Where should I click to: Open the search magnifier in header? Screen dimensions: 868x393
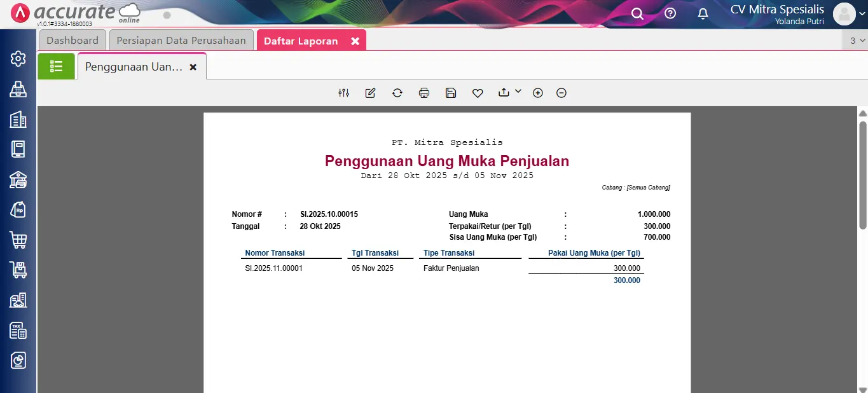click(637, 13)
